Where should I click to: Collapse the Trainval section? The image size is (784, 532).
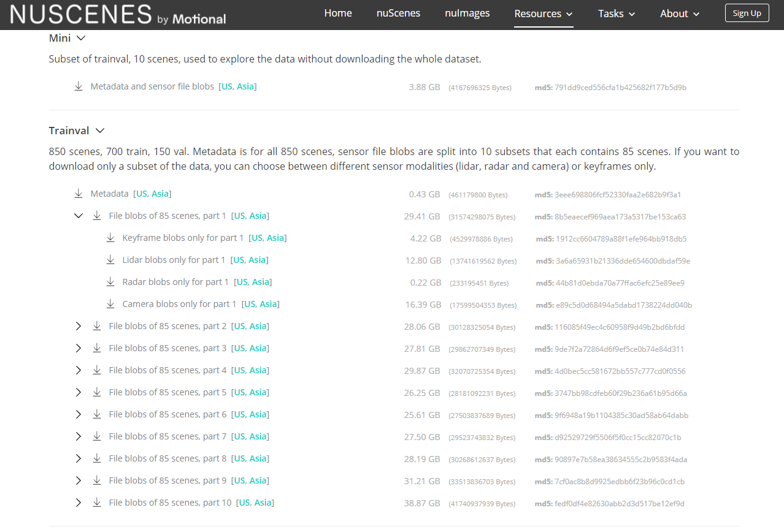click(101, 130)
